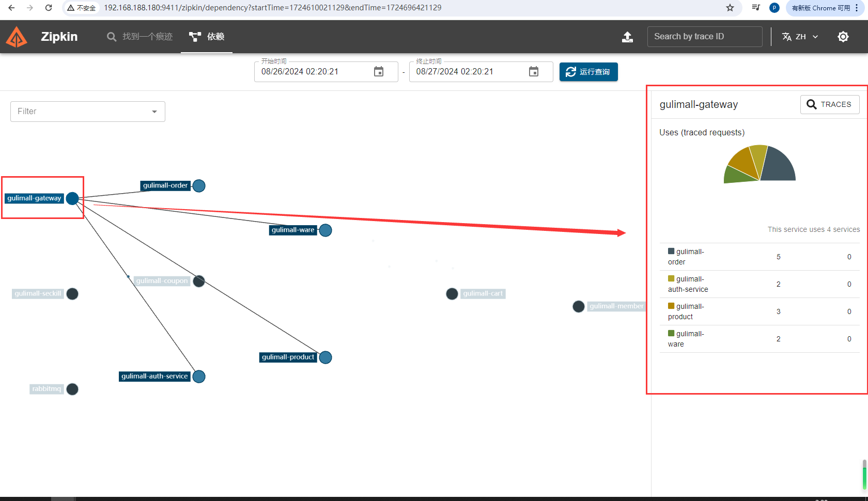This screenshot has width=868, height=501.
Task: Open the settings gear icon
Action: [x=843, y=37]
